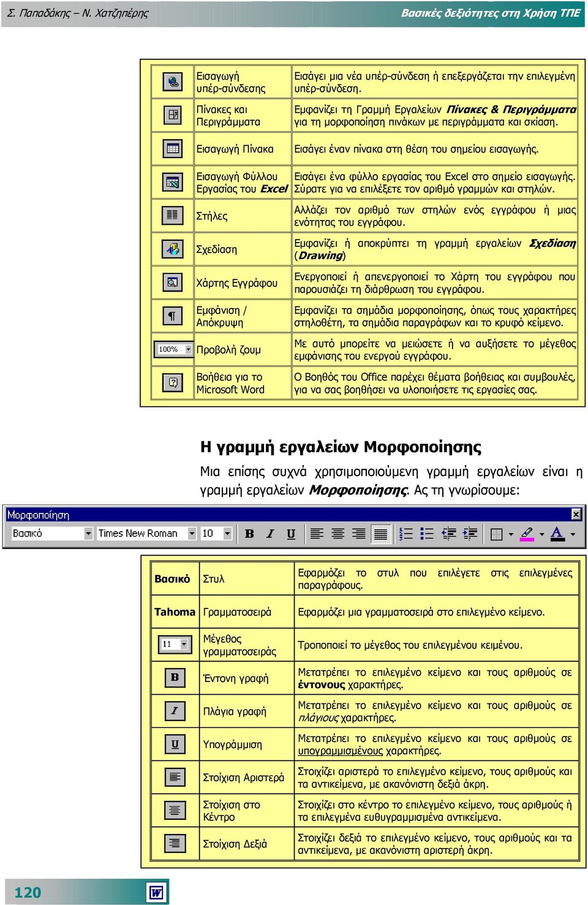Click the label Χάρτης Εγγράφου
Viewport: 588px width, 905px height.
pyautogui.click(x=236, y=283)
